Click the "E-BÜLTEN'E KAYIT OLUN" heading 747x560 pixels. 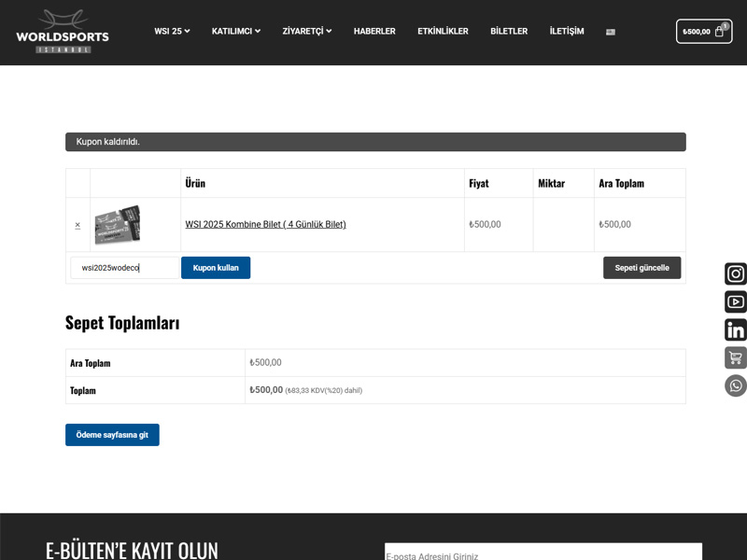(132, 550)
